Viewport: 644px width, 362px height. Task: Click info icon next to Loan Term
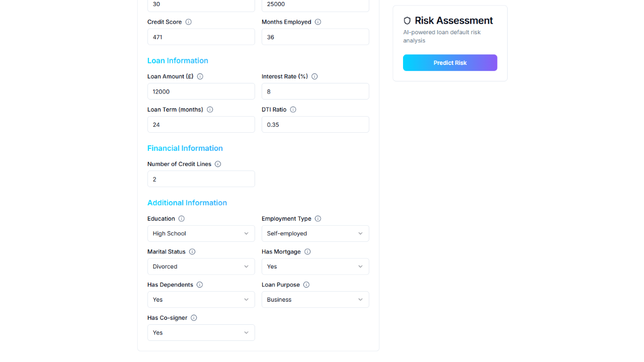click(x=210, y=110)
